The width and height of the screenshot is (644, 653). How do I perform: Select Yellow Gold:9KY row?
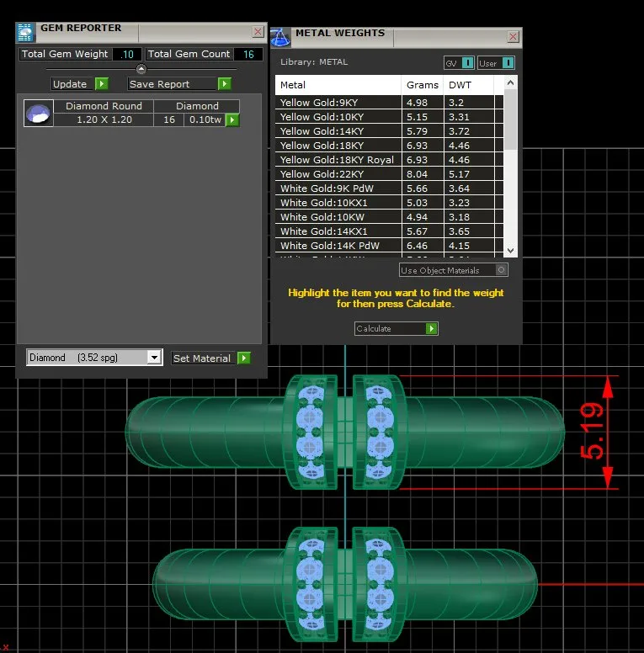click(x=389, y=103)
